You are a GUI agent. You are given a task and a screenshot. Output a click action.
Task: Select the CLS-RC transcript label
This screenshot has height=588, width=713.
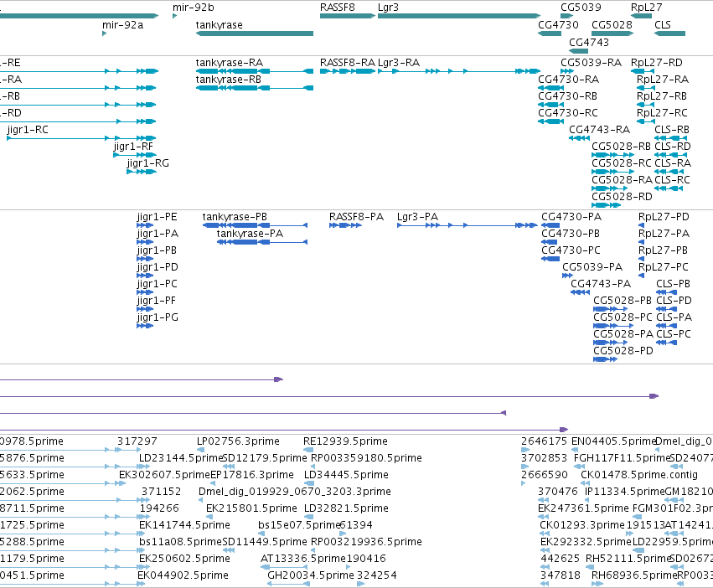click(672, 179)
